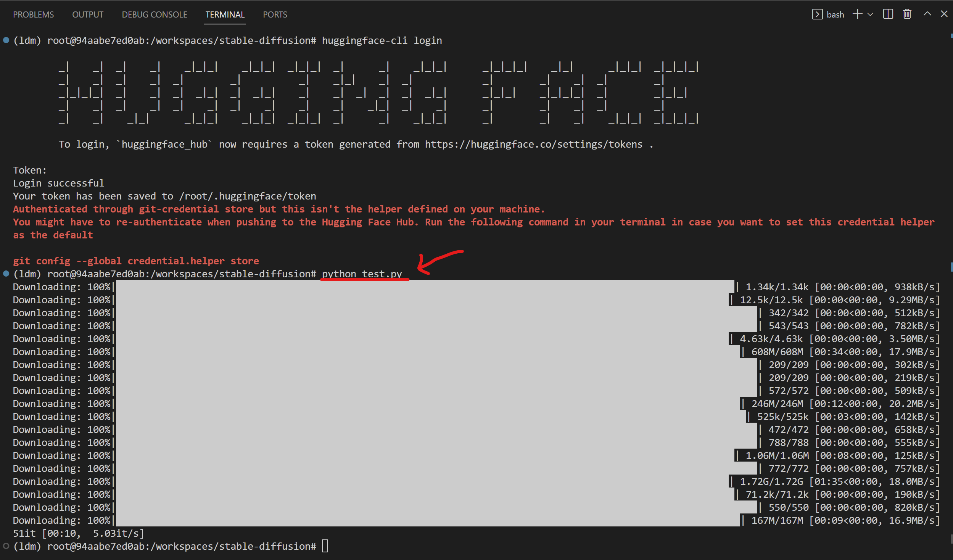Create a new terminal with plus icon

(x=857, y=14)
